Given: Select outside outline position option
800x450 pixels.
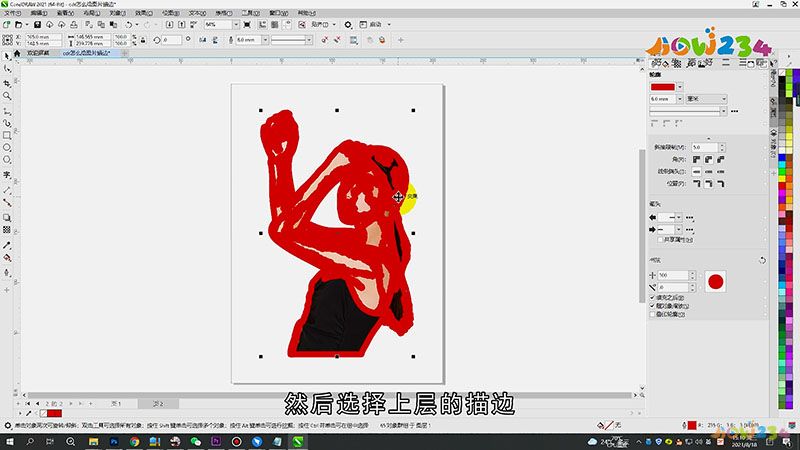Looking at the screenshot, I should tap(696, 184).
